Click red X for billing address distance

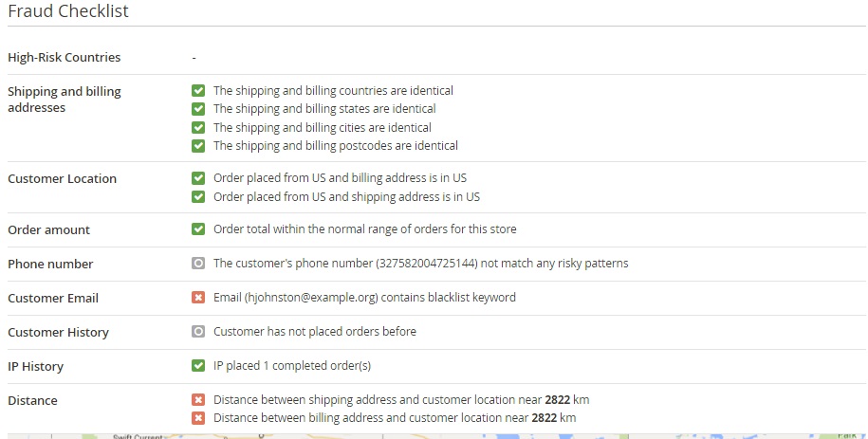(x=198, y=418)
